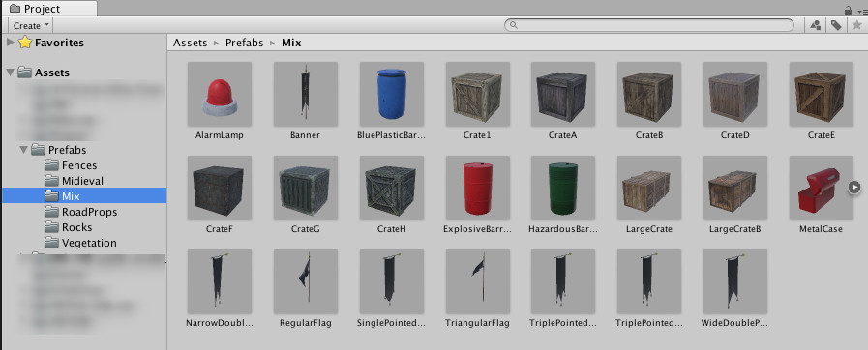Open the Vegetation folder
The width and height of the screenshot is (868, 350).
coord(89,243)
